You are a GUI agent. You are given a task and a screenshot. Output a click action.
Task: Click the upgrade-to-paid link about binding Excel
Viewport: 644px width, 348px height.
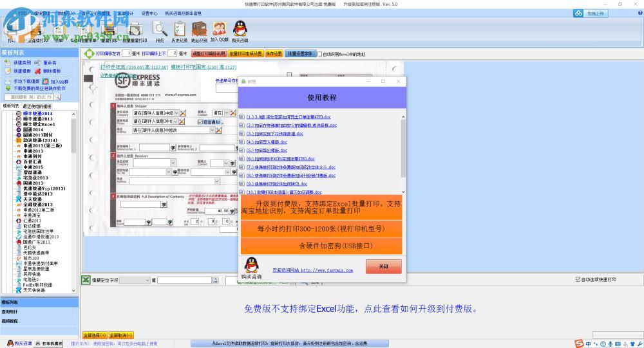(361, 309)
